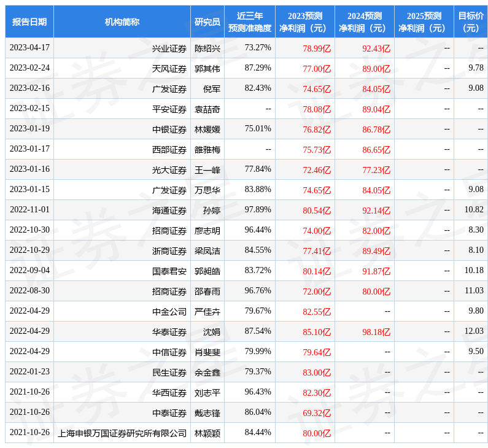The image size is (488, 448).
Task: Click institution 民生证券
Action: point(169,372)
